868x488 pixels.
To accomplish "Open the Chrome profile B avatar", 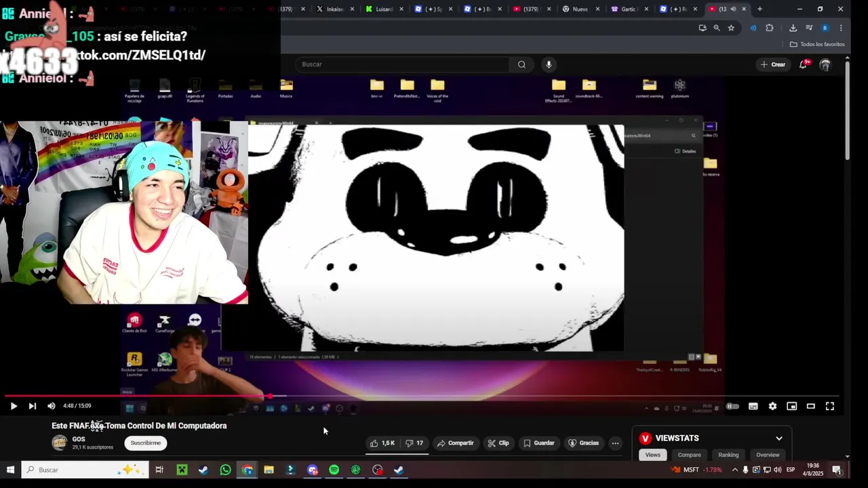I will (x=825, y=28).
